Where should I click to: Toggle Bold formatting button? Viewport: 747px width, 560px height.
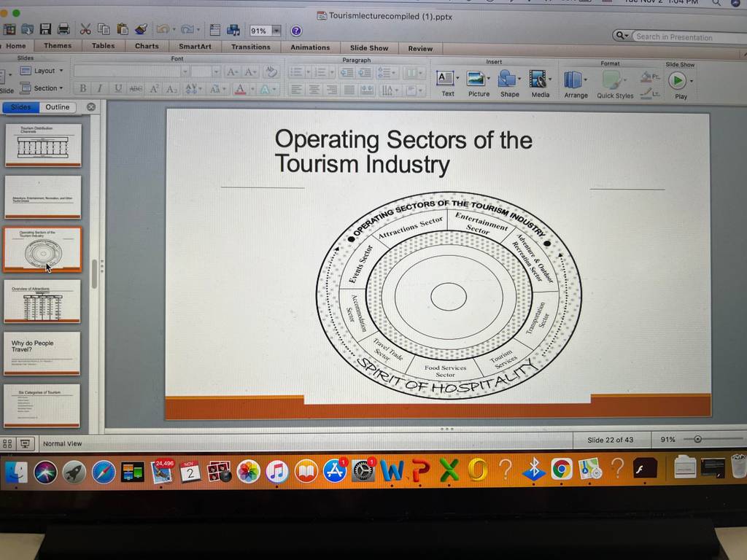tap(83, 88)
